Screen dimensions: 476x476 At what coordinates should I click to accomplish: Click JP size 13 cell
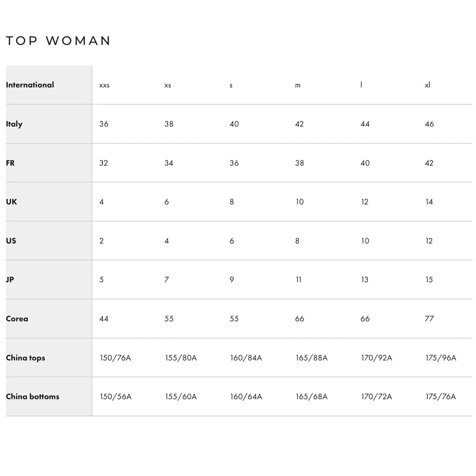[x=365, y=279]
